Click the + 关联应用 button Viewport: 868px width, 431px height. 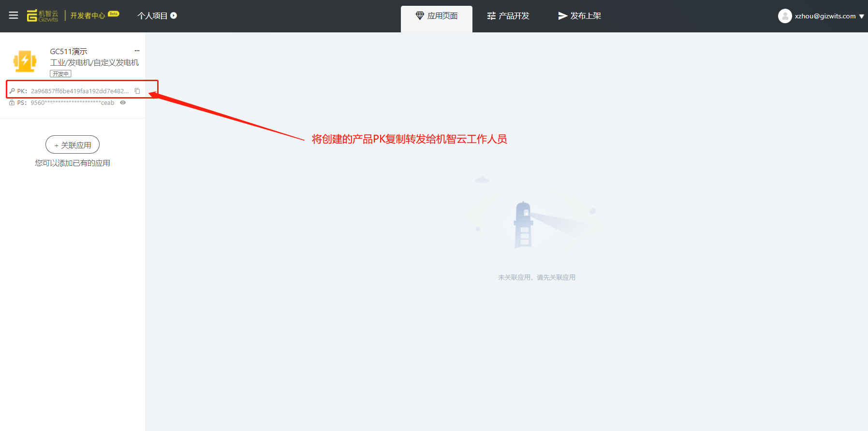(x=73, y=145)
